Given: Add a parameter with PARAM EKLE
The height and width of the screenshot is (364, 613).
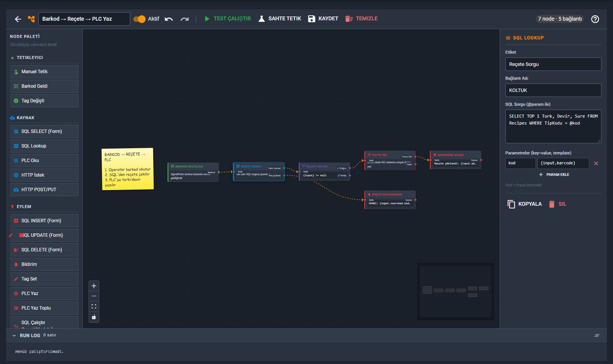Looking at the screenshot, I should 554,174.
